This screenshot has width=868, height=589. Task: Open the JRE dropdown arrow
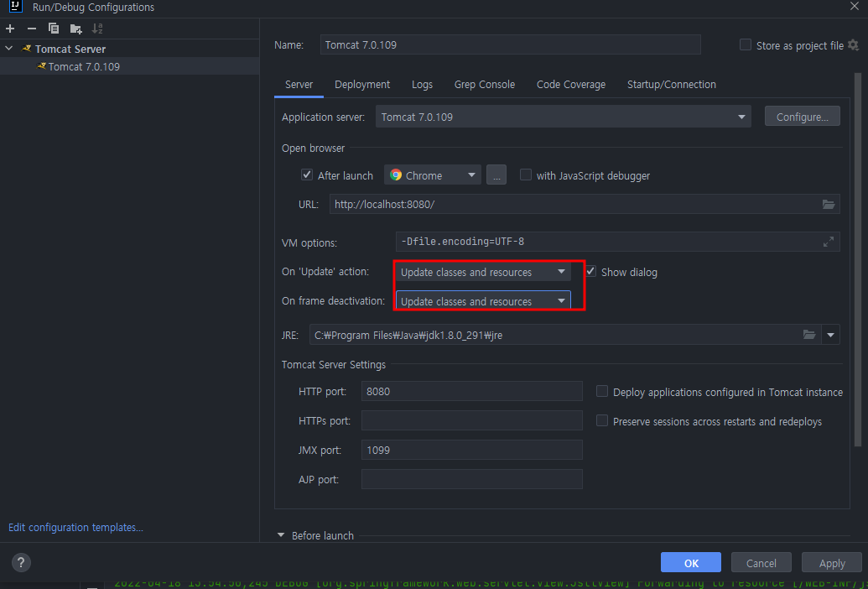[831, 335]
